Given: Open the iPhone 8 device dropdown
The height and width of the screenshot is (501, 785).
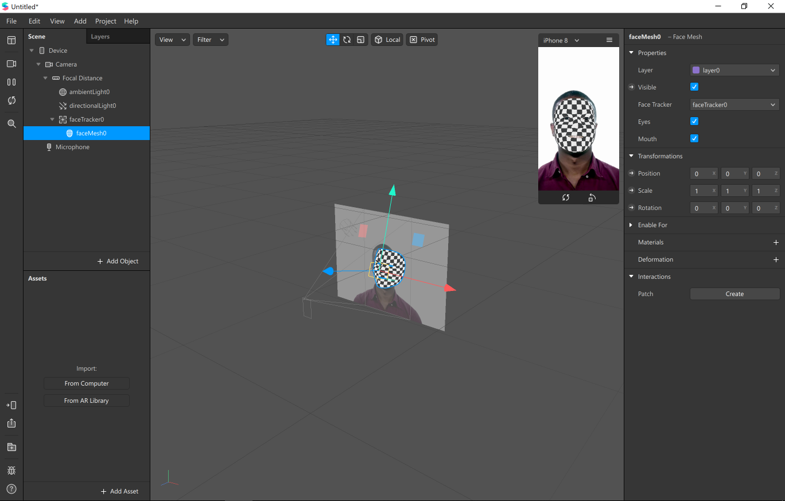Looking at the screenshot, I should [561, 40].
